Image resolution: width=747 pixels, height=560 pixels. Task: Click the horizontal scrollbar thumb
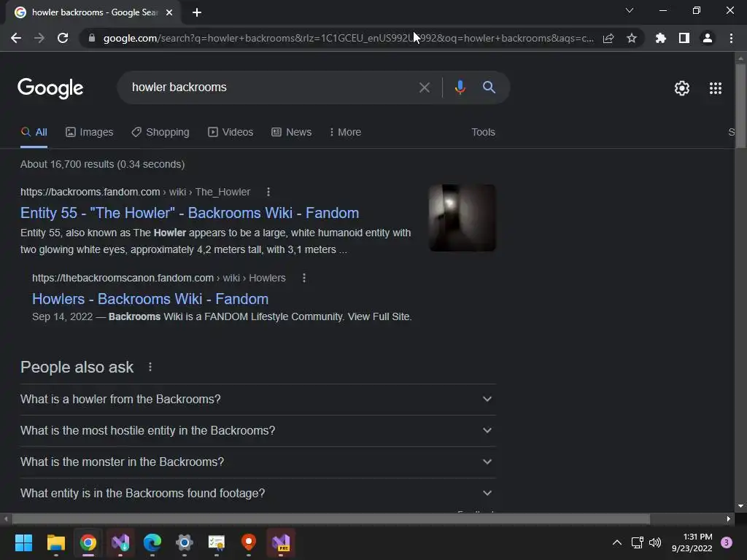pos(331,519)
